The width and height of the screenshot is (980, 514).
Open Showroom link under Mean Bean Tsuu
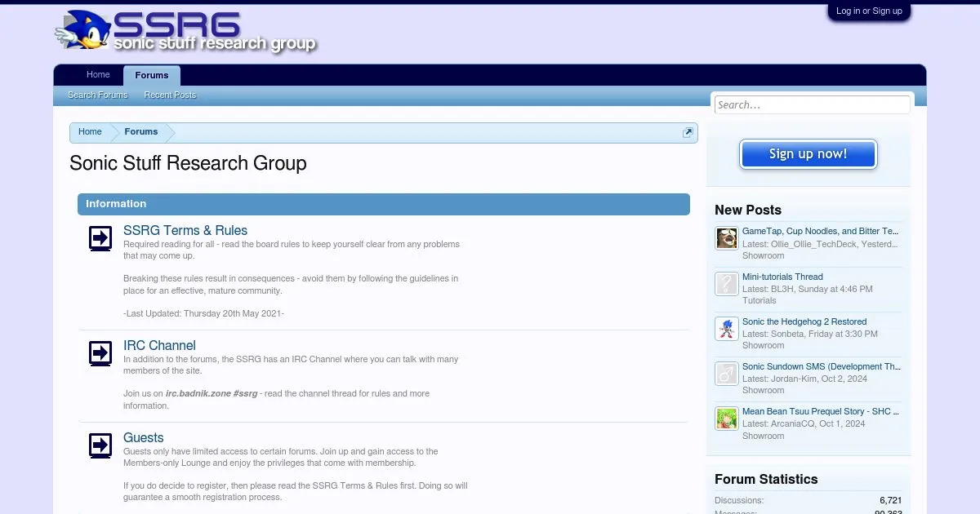(x=763, y=436)
